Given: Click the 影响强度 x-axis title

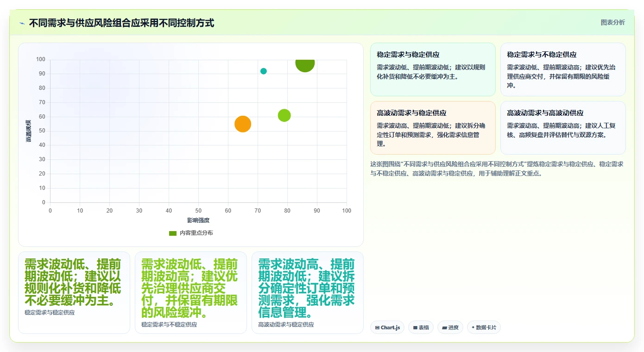Looking at the screenshot, I should click(198, 220).
